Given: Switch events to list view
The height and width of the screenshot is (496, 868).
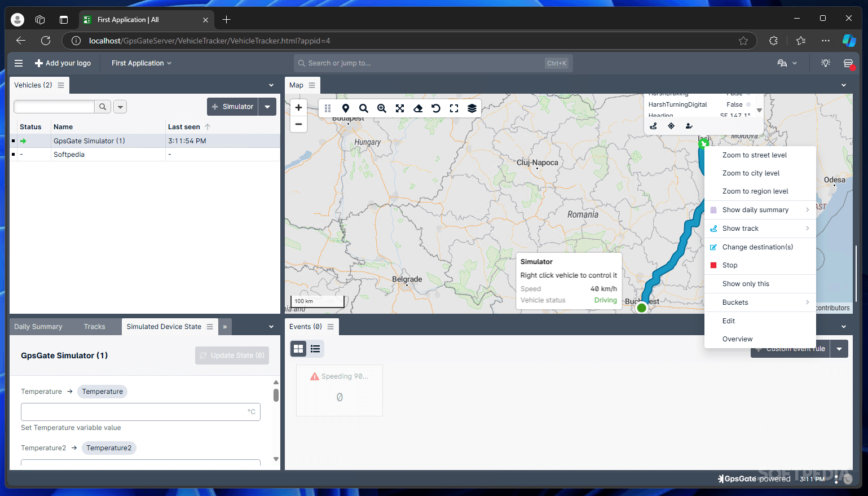Looking at the screenshot, I should pyautogui.click(x=315, y=349).
